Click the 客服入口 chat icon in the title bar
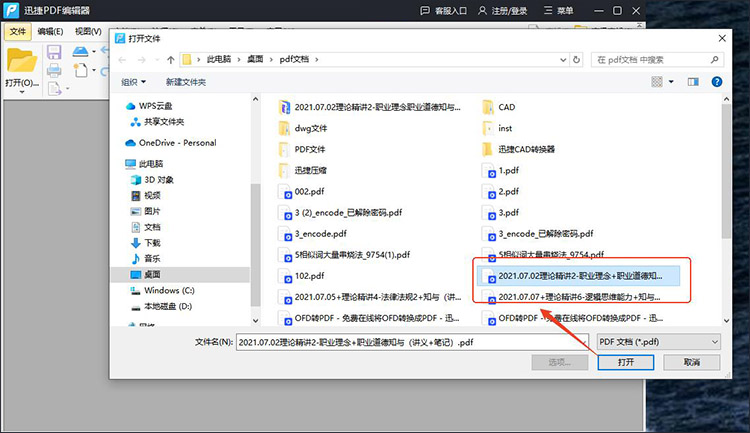Screen dimensions: 750x433 tap(425, 11)
